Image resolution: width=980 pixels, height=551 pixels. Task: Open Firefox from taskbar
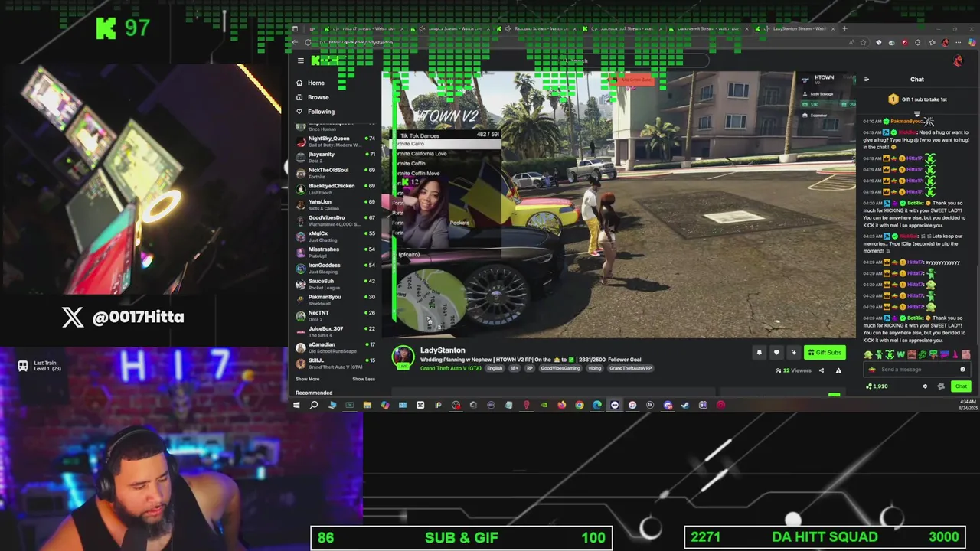[561, 405]
